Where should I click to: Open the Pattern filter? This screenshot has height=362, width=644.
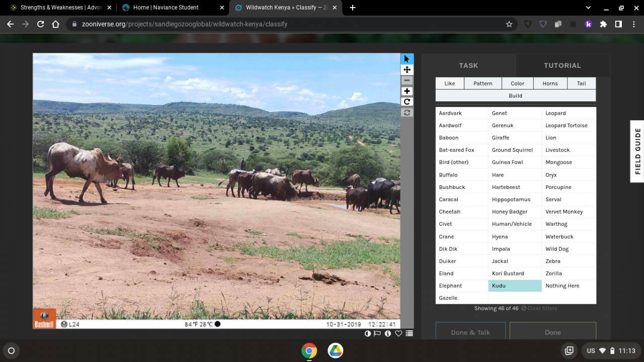click(x=482, y=83)
